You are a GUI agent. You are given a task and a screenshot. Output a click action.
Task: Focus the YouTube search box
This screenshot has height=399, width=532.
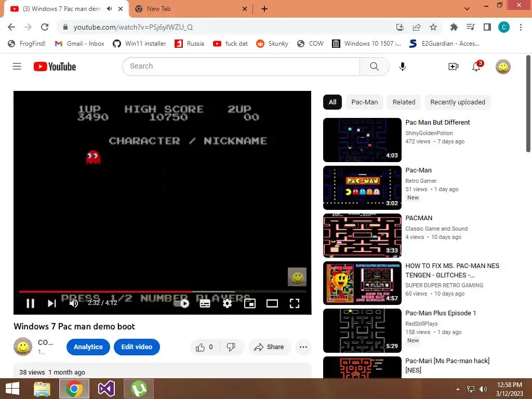241,66
